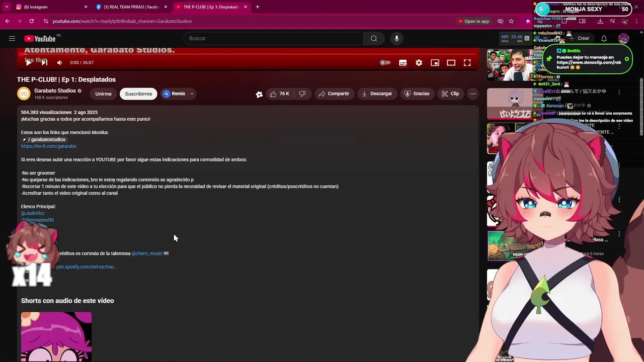
Task: Dislike the video
Action: click(x=302, y=94)
